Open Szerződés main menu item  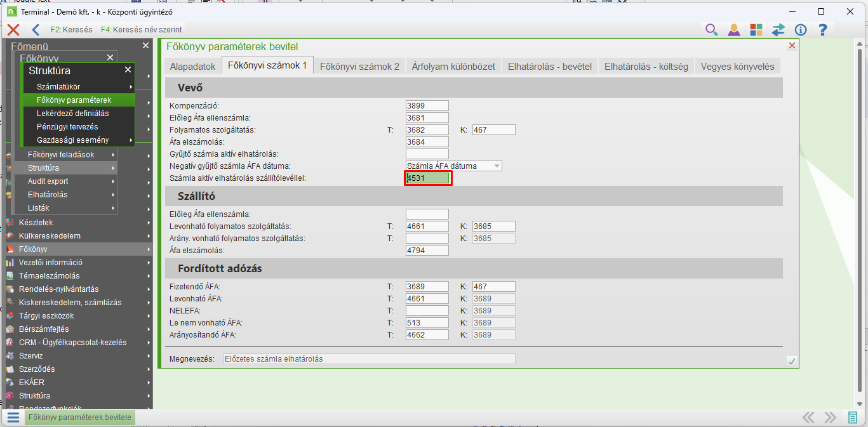(79, 369)
